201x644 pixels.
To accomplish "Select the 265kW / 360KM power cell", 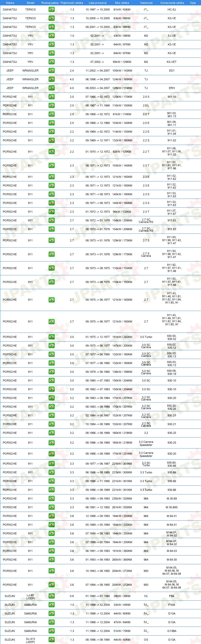I will tap(122, 560).
